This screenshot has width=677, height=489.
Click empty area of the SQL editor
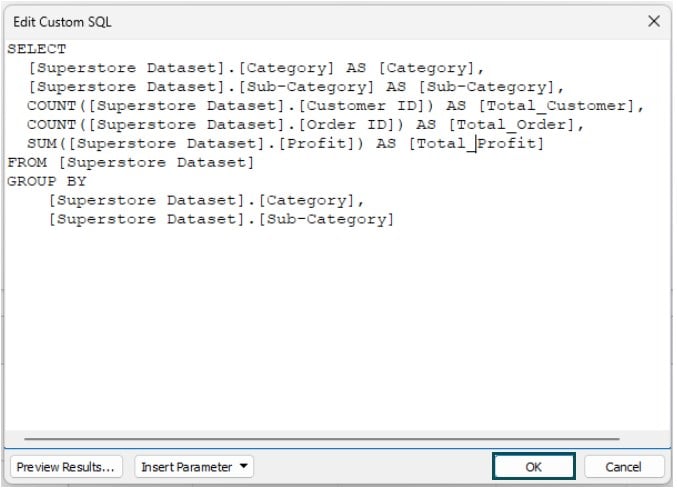tap(337, 328)
